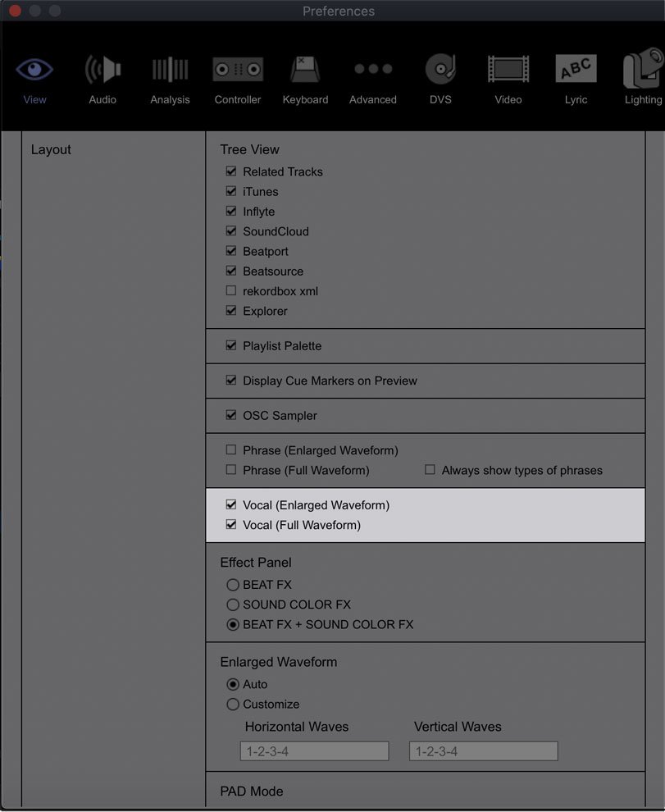This screenshot has height=812, width=665.
Task: Select the Layout section in sidebar
Action: pyautogui.click(x=52, y=149)
